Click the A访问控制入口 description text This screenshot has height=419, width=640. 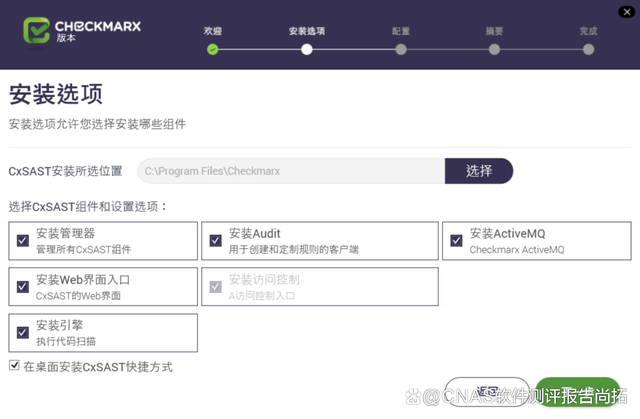pyautogui.click(x=262, y=295)
